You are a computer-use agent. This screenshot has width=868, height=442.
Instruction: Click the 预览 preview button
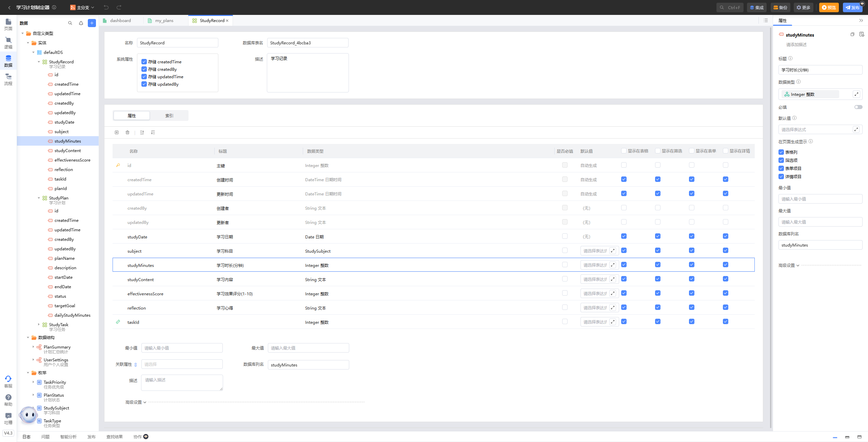tap(829, 7)
